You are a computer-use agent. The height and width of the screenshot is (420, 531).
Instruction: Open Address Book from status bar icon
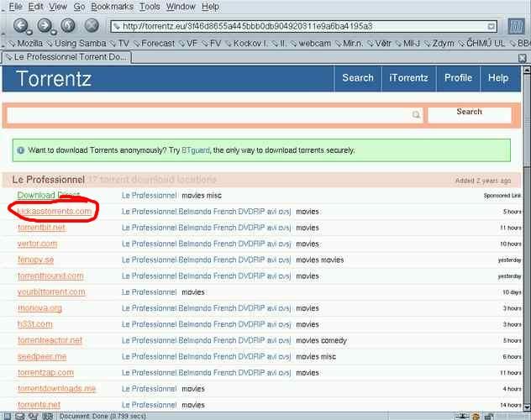point(47,417)
